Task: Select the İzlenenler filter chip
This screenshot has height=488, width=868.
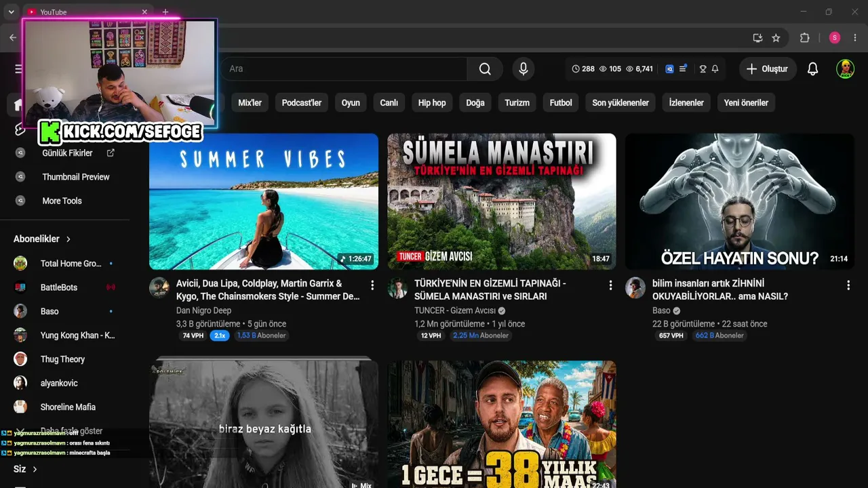Action: pos(686,103)
